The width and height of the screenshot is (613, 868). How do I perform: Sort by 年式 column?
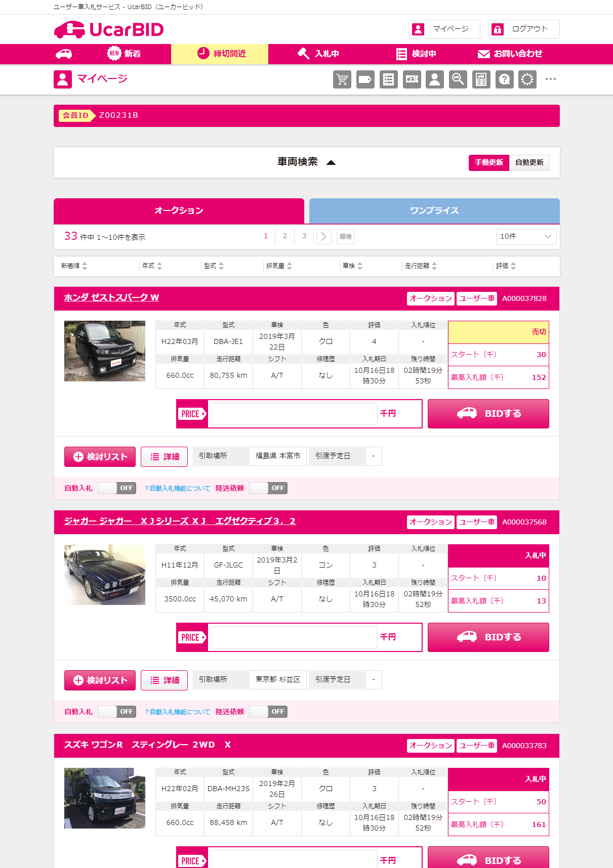(x=152, y=266)
